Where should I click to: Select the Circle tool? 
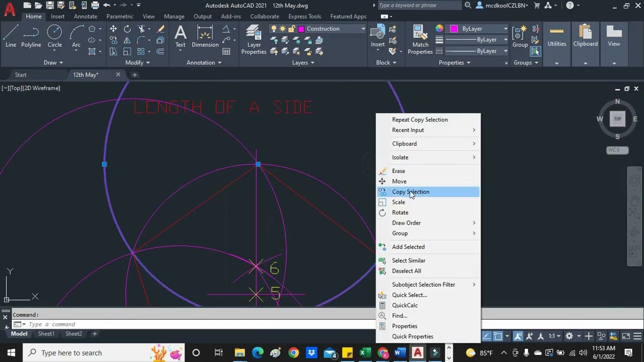pyautogui.click(x=54, y=36)
